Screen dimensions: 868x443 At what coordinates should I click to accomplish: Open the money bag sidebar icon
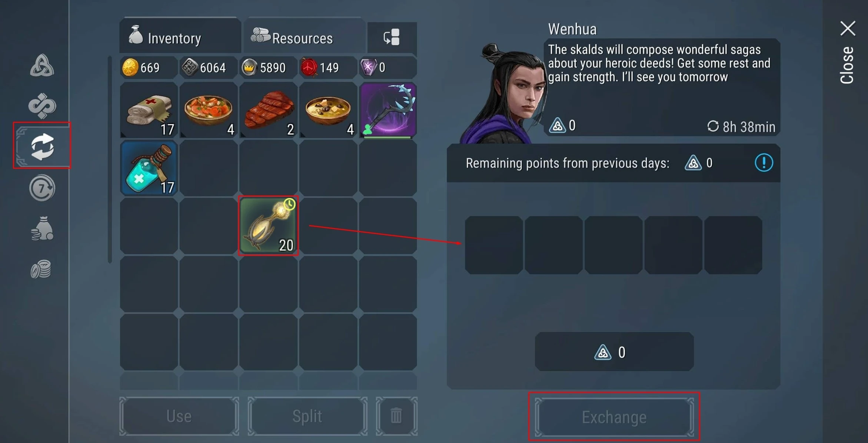click(x=42, y=228)
